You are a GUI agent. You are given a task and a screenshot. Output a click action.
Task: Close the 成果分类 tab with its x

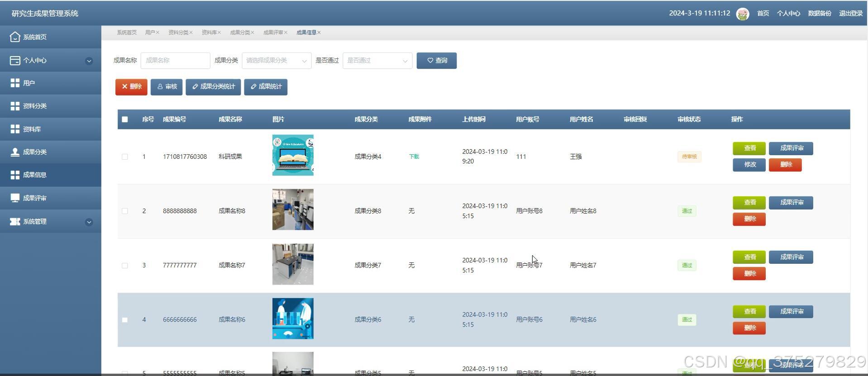[253, 33]
